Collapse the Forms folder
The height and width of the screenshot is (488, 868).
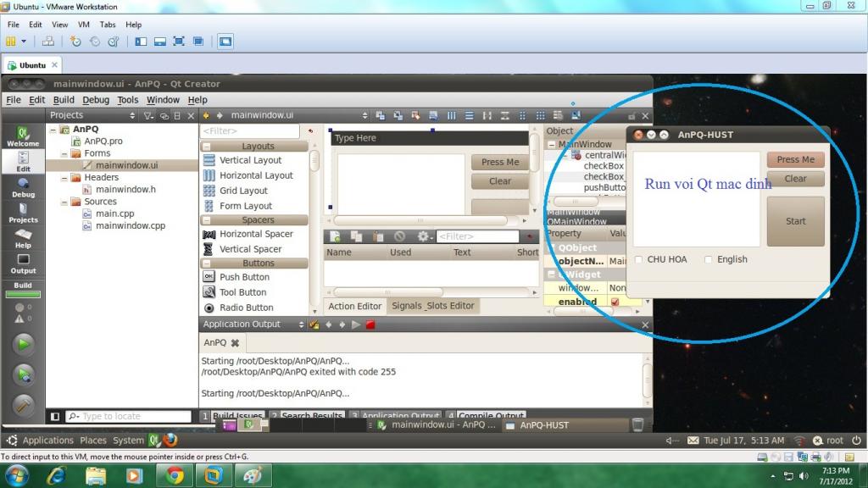pyautogui.click(x=64, y=153)
